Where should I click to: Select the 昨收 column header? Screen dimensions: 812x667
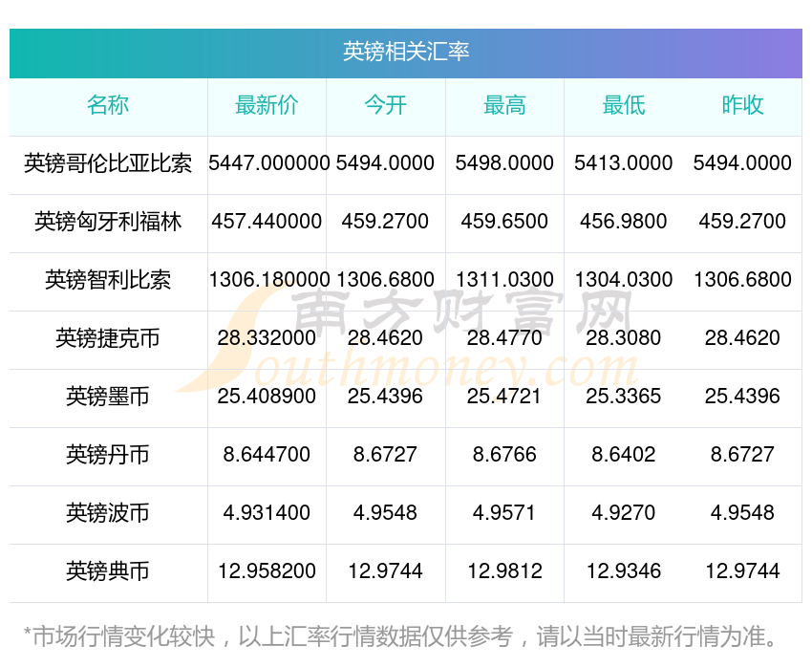(x=742, y=105)
